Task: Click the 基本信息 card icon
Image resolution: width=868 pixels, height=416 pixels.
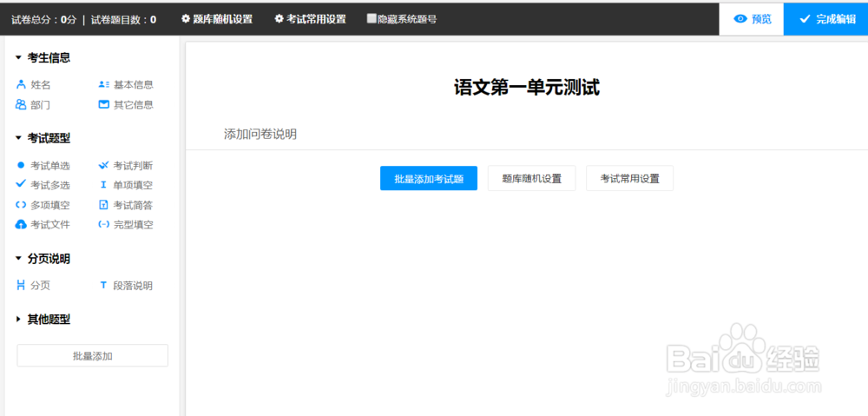Action: click(103, 85)
